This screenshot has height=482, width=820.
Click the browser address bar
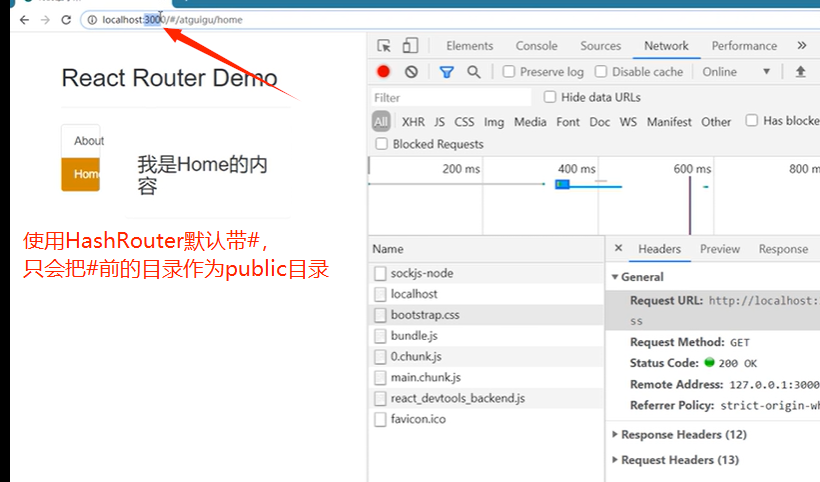pyautogui.click(x=450, y=20)
